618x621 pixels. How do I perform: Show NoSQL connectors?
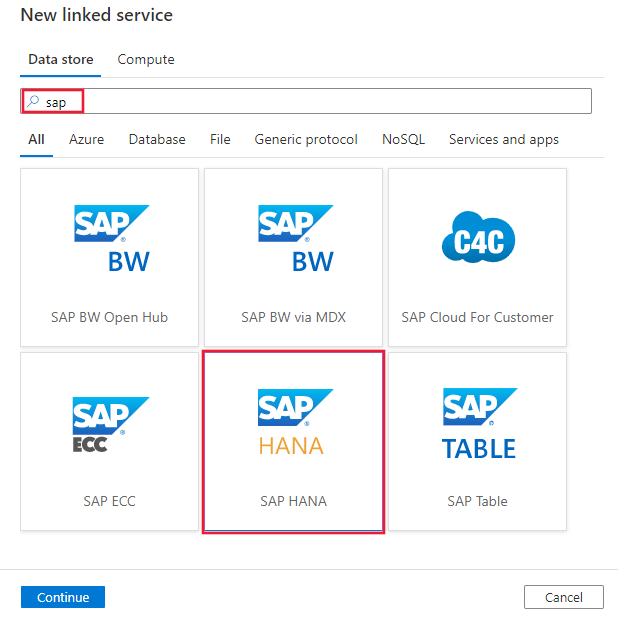click(403, 140)
